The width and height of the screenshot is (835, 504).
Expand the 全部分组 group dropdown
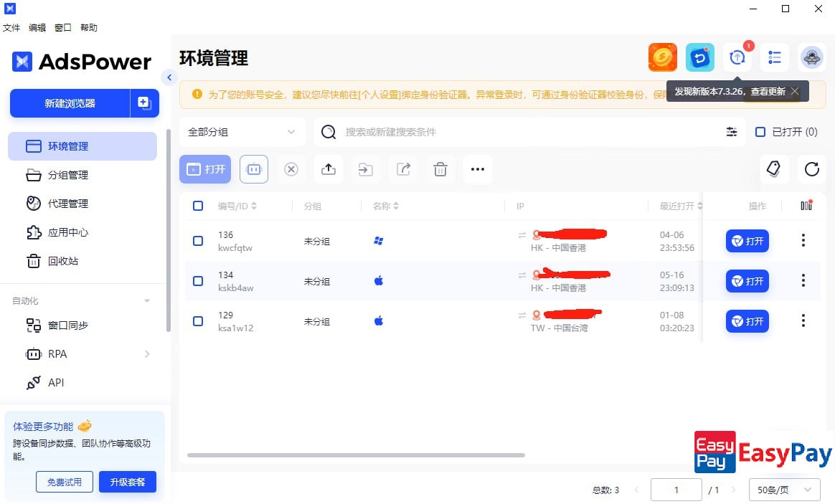point(242,132)
